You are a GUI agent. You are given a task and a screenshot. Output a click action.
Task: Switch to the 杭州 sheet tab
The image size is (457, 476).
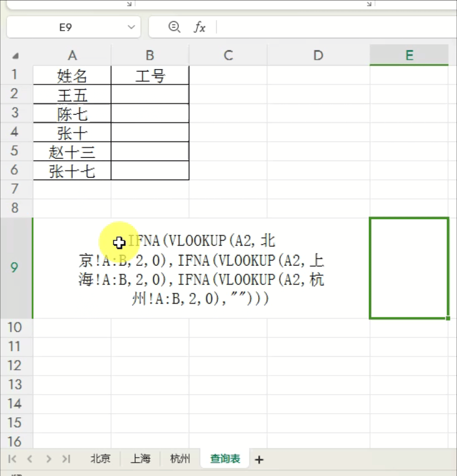(x=180, y=459)
